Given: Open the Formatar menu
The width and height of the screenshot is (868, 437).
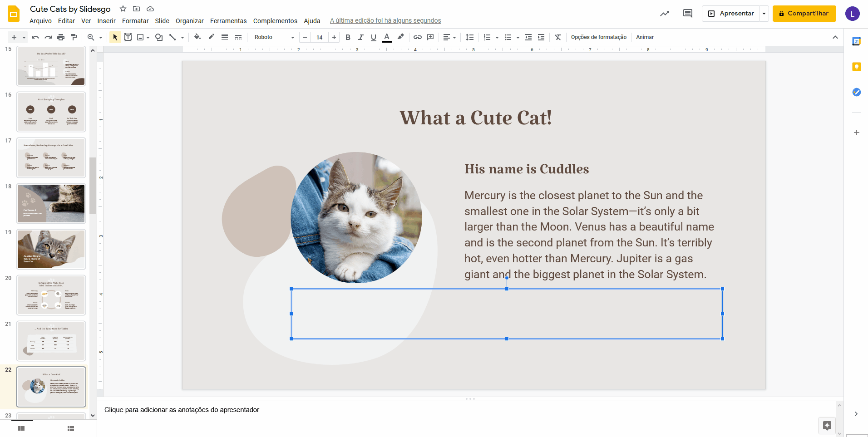Looking at the screenshot, I should [x=135, y=21].
